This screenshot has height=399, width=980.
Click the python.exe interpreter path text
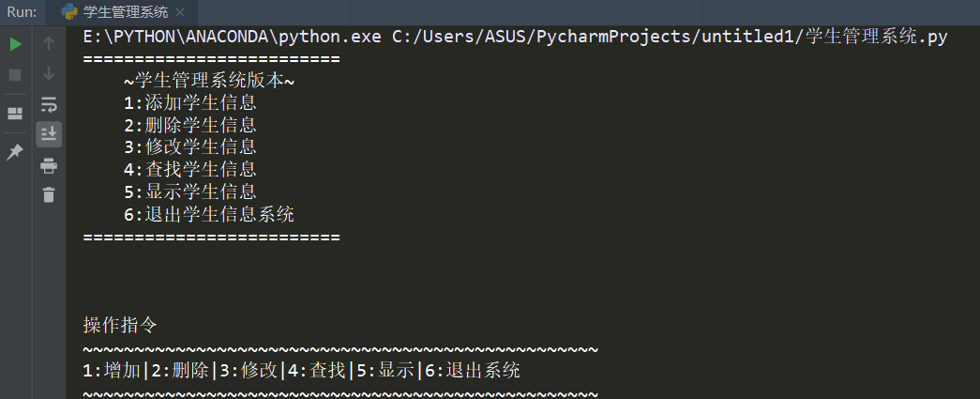232,37
